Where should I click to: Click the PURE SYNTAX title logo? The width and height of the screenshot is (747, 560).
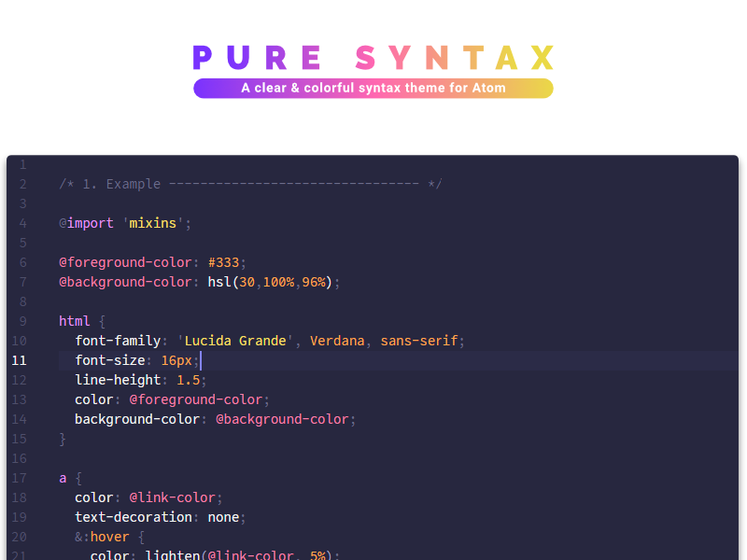click(373, 58)
